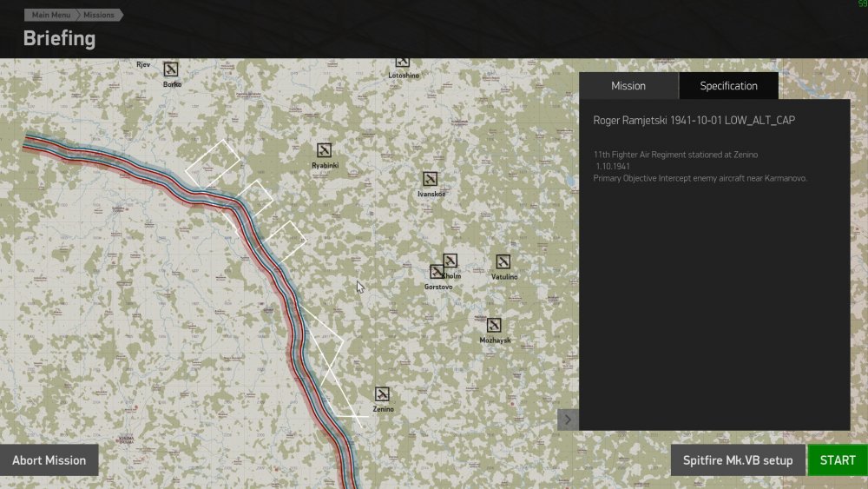Click the Lotoshino airfield icon
The image size is (868, 489).
[403, 62]
